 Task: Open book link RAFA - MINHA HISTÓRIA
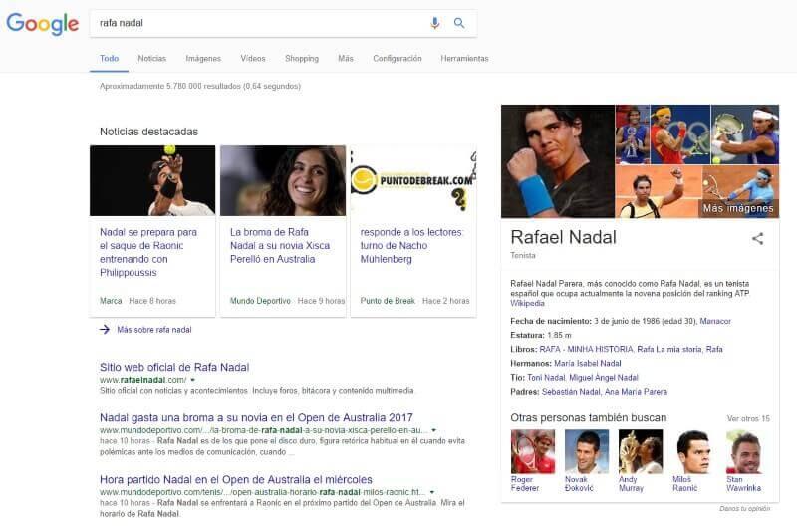pos(586,349)
